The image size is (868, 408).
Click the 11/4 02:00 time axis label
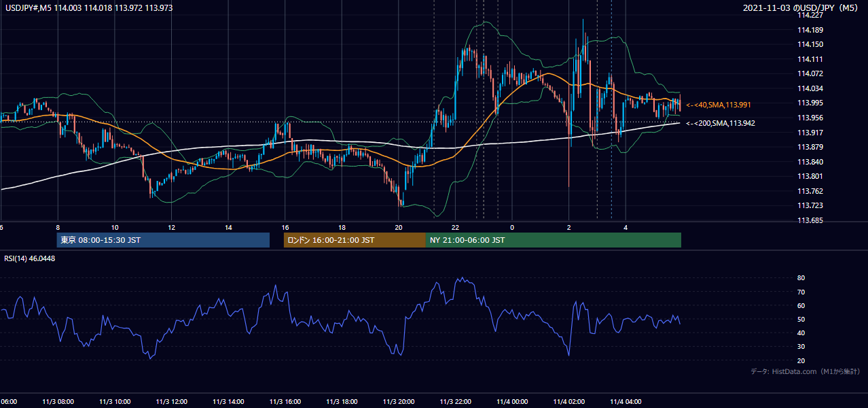pos(568,402)
